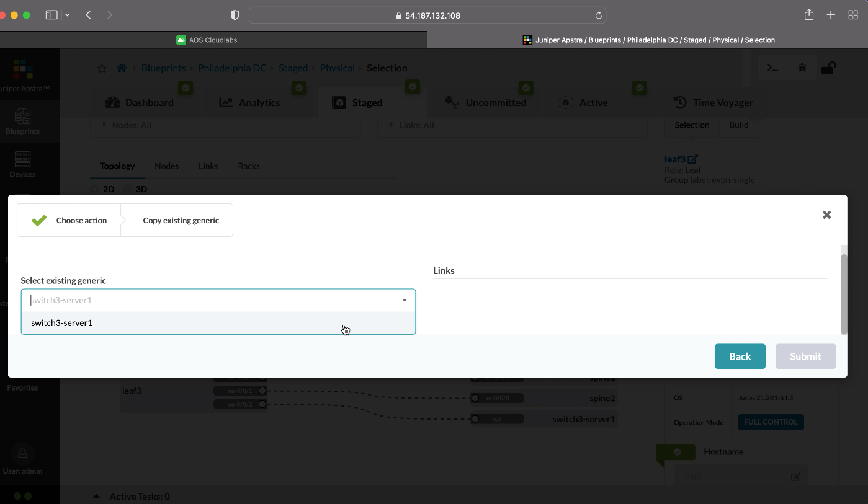Reload the page
This screenshot has width=868, height=504.
point(598,15)
